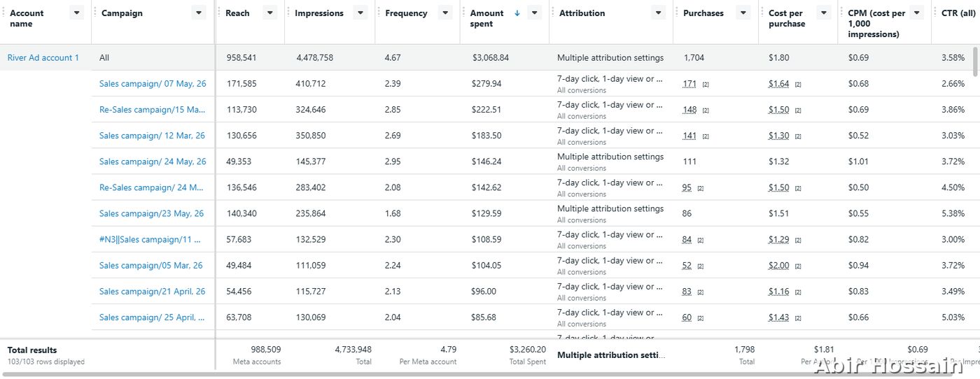This screenshot has height=379, width=980.
Task: Click the vertical scrollbar thumb
Action: click(976, 62)
